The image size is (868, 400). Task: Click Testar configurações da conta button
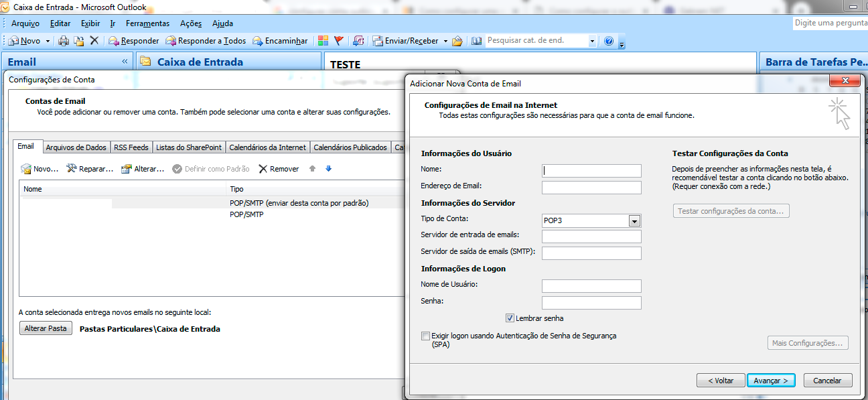point(731,211)
